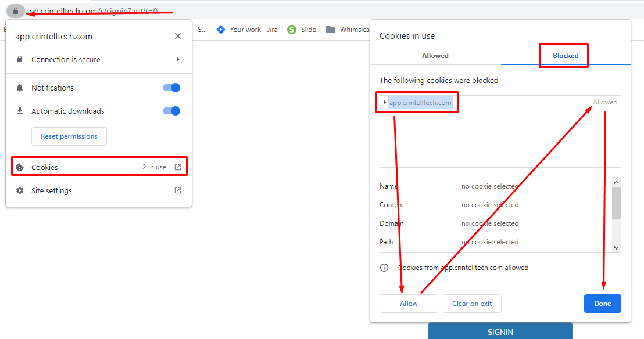Click the Site settings external link icon

[x=178, y=190]
